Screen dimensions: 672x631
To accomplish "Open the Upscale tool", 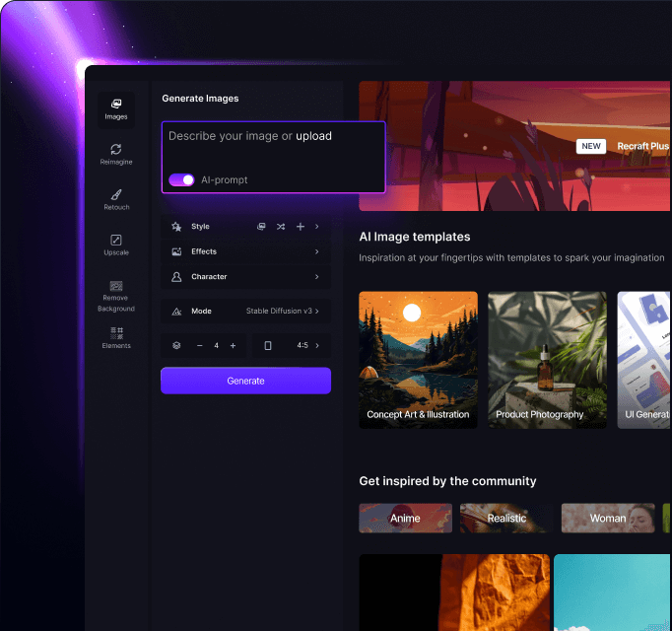I will [x=116, y=245].
